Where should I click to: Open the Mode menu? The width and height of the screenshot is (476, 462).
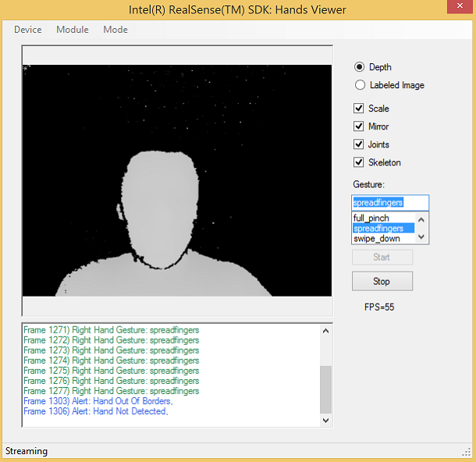(115, 30)
